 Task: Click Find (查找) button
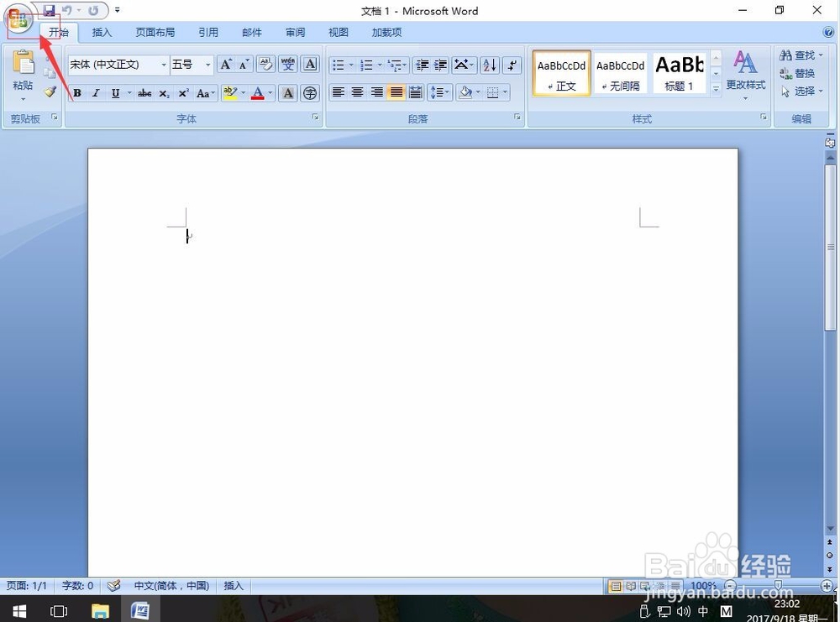[x=801, y=55]
